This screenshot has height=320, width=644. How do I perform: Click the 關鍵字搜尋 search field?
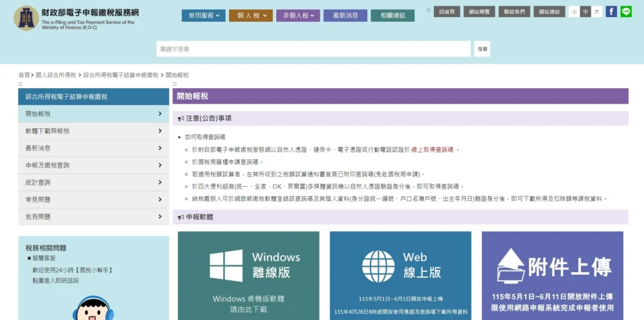313,49
